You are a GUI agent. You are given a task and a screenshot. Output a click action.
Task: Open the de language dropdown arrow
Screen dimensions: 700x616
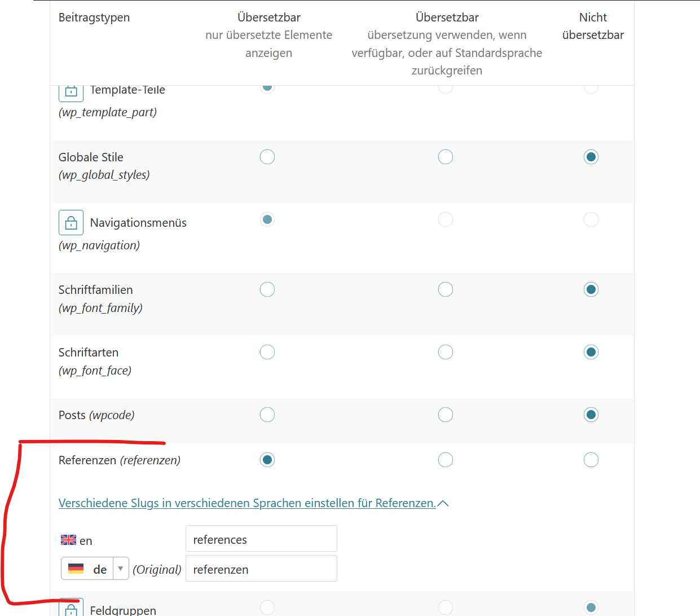[x=121, y=569]
